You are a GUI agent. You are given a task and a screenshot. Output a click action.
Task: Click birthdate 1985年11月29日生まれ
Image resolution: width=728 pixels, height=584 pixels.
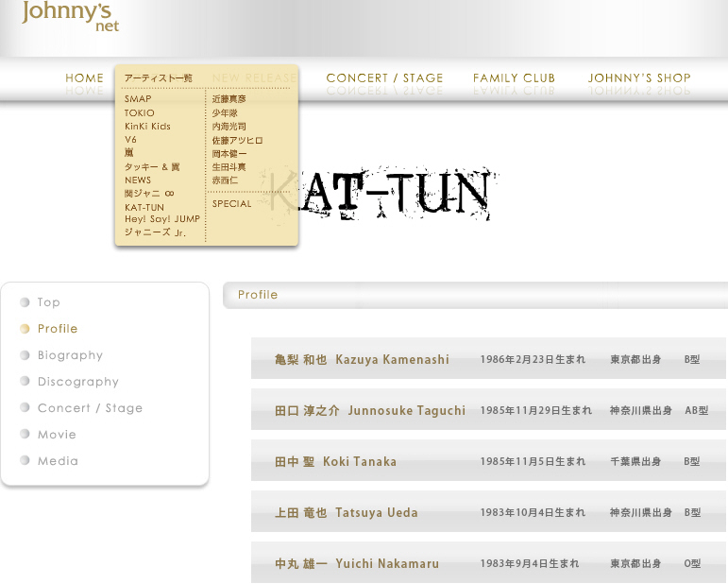point(536,411)
